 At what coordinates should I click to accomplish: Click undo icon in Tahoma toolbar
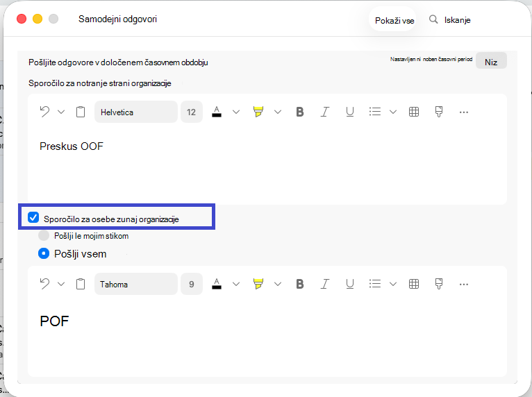click(x=44, y=284)
